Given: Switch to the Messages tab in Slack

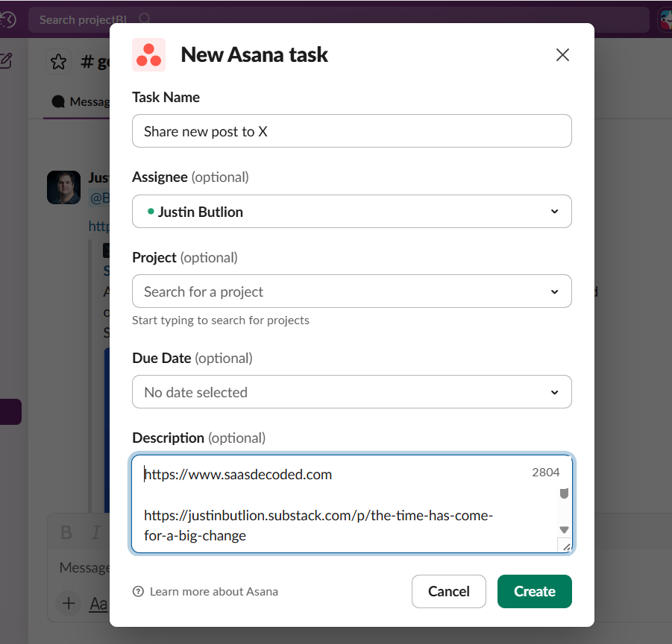Looking at the screenshot, I should click(81, 101).
